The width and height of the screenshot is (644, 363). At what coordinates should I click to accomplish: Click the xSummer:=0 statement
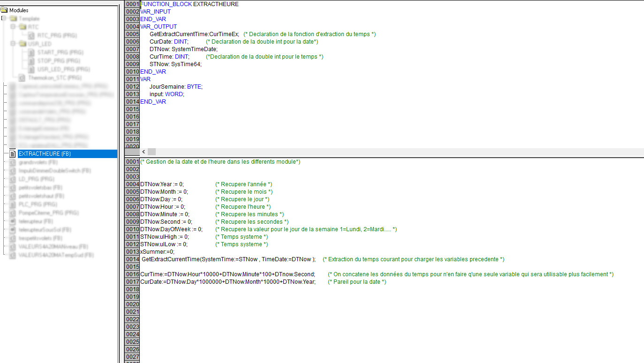pyautogui.click(x=157, y=252)
